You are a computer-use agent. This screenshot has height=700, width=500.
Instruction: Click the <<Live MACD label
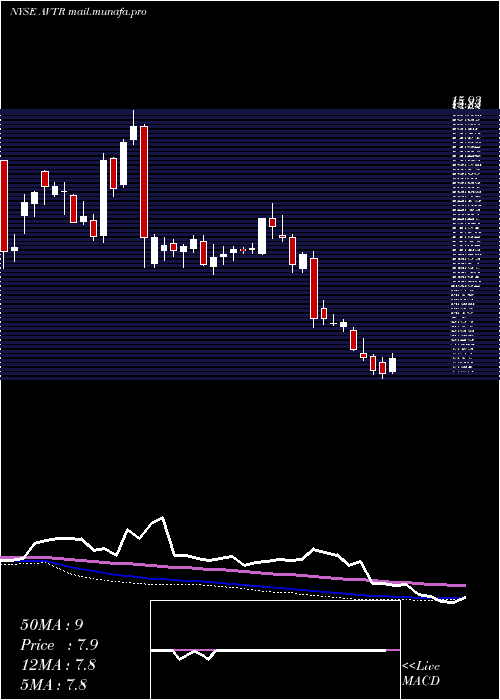[x=421, y=673]
